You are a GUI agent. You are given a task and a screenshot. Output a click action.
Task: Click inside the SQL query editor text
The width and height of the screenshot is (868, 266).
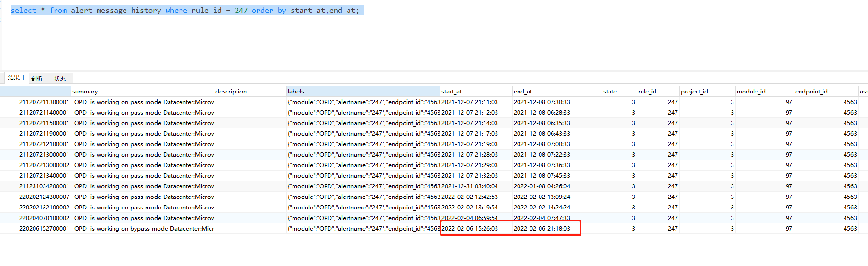[184, 11]
